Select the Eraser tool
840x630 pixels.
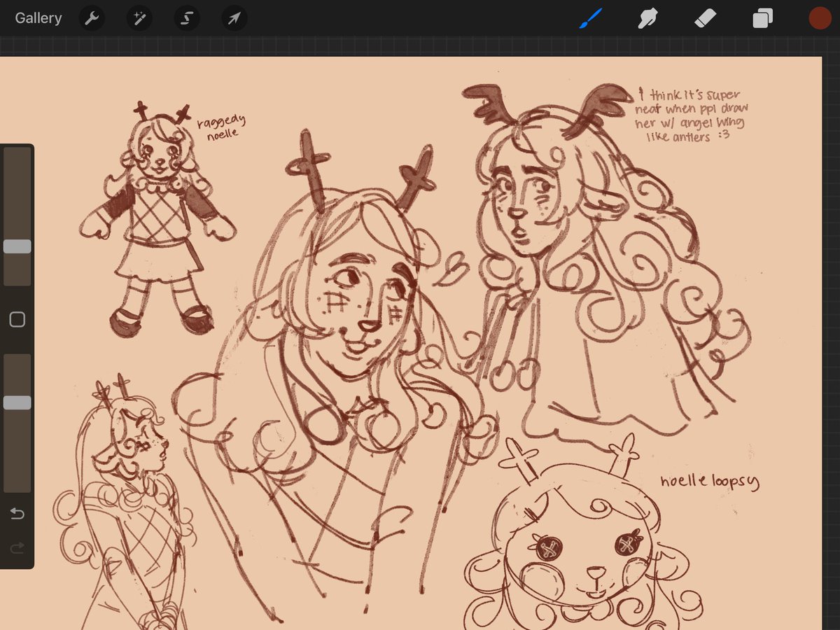706,18
